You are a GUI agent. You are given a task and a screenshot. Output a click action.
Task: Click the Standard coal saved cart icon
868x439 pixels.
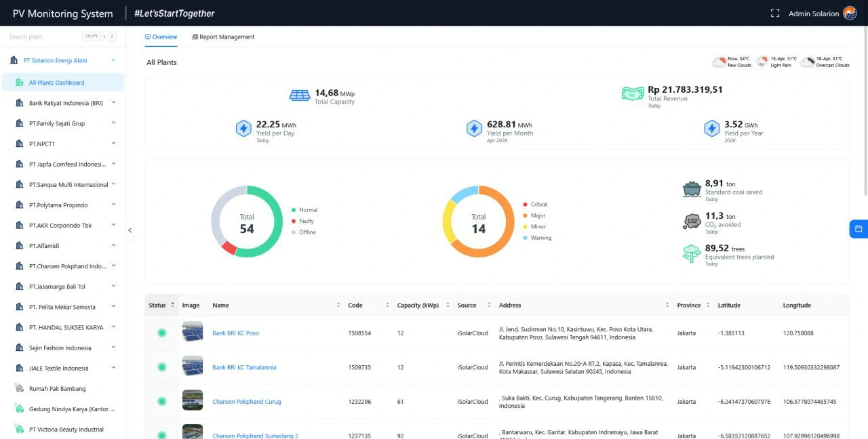pos(692,189)
